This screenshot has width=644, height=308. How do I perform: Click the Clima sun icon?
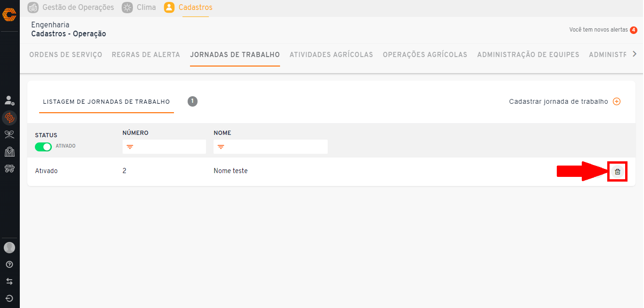click(x=127, y=8)
